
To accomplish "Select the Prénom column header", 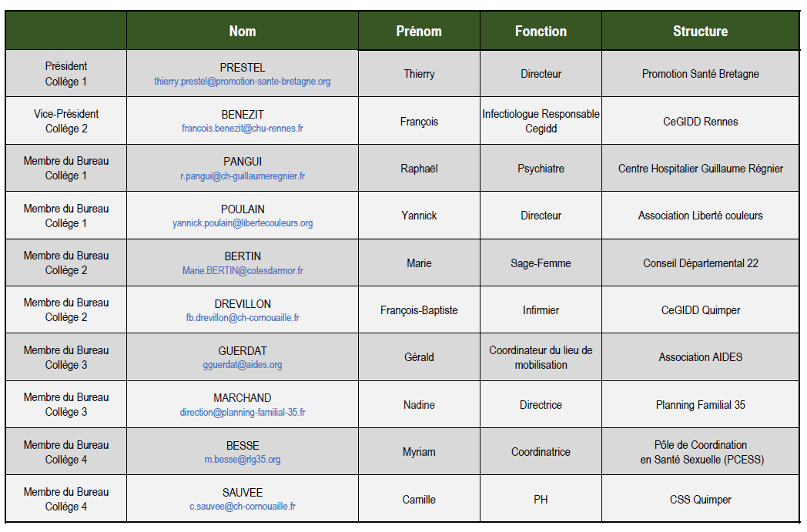I will click(x=419, y=31).
